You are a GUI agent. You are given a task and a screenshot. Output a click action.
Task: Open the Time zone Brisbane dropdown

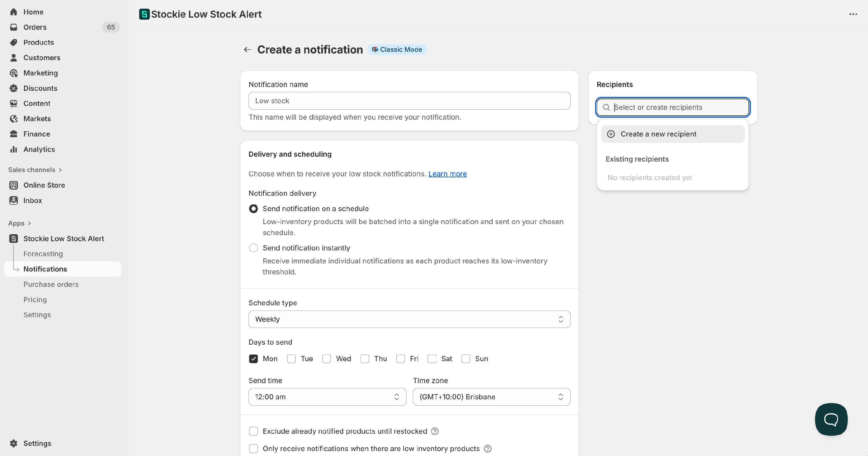click(491, 397)
